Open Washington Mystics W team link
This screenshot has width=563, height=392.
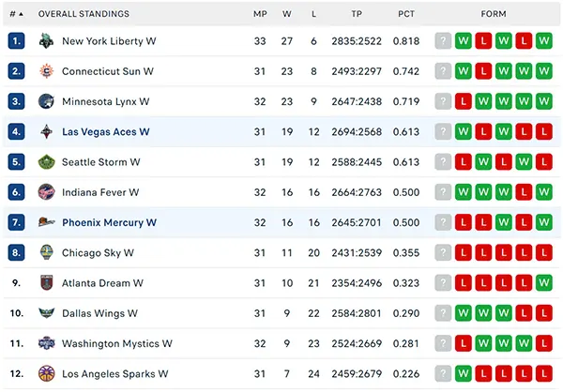pos(117,343)
